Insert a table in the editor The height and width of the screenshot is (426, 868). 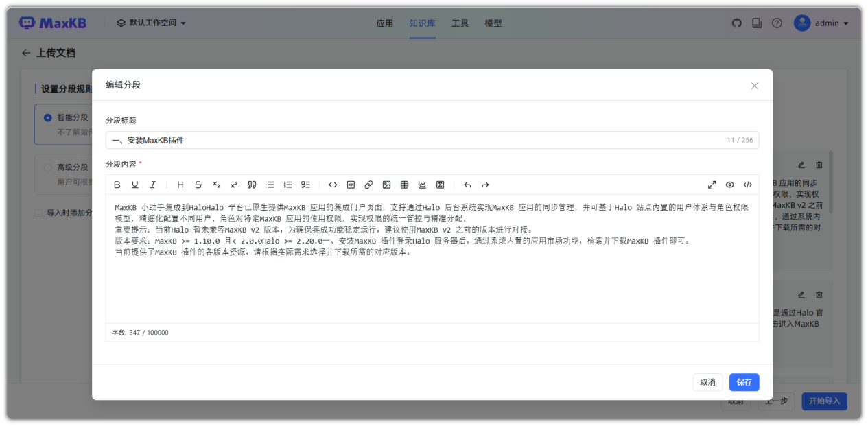[404, 185]
